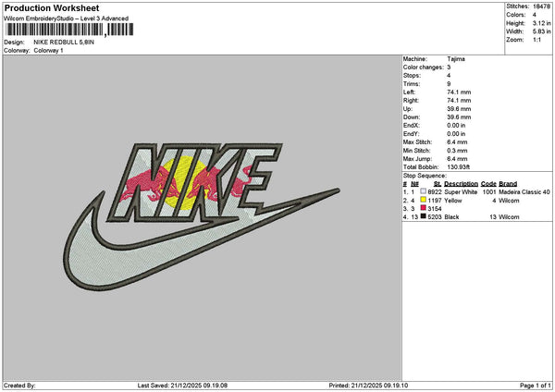The height and width of the screenshot is (392, 555).
Task: Click the Trims value 9
Action: (x=449, y=84)
